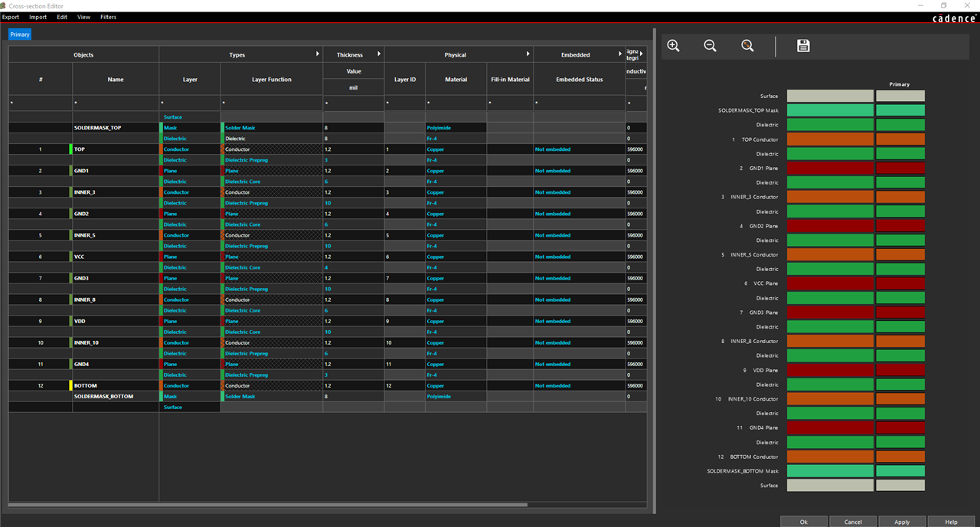Click the filter field under the Layer ID column
Viewport: 980px width, 527px height.
(405, 102)
